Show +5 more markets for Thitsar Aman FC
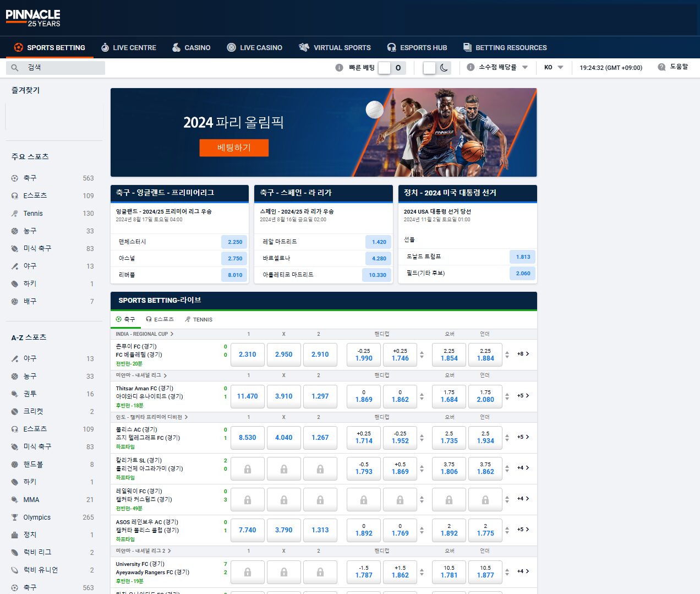This screenshot has height=594, width=700. [523, 396]
